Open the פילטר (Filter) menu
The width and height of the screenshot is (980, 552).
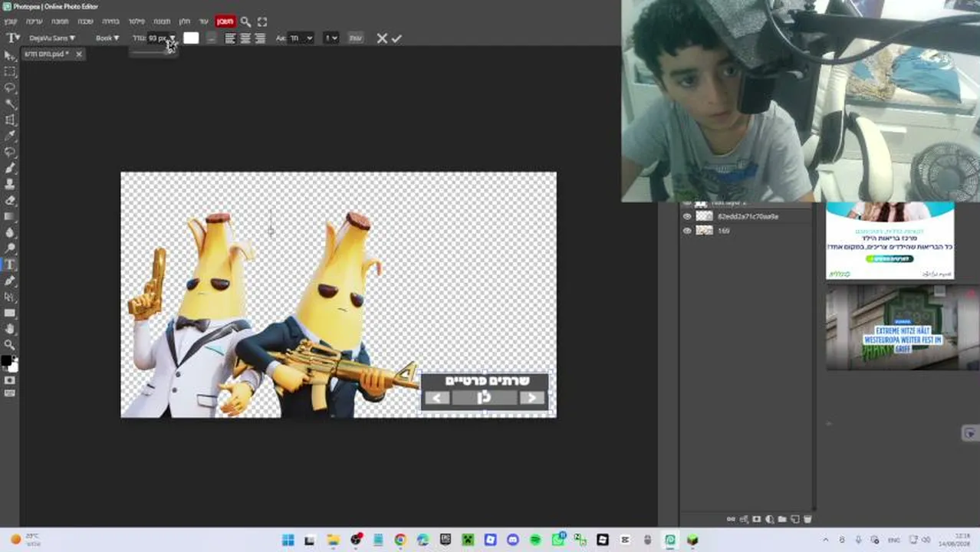pos(136,21)
